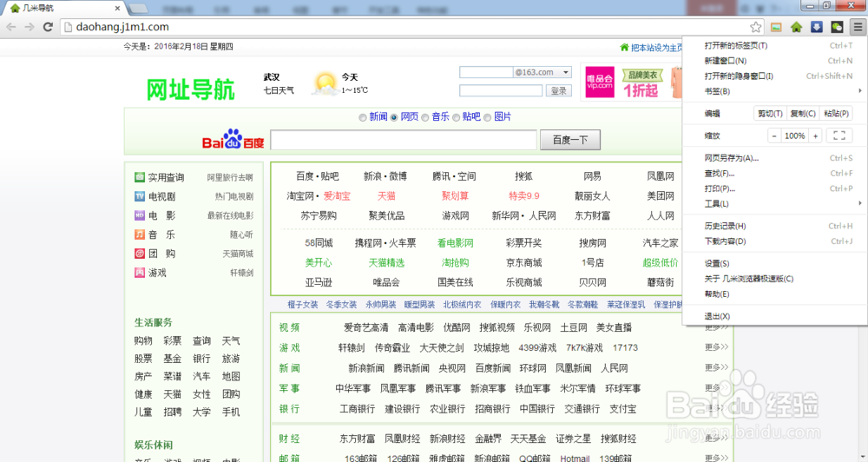Viewport: 868px width, 462px height.
Task: Click the 音乐 music note icon
Action: pyautogui.click(x=140, y=234)
